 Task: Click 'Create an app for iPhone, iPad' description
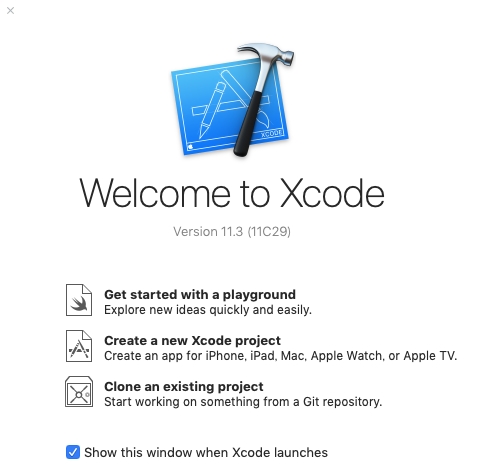(281, 356)
